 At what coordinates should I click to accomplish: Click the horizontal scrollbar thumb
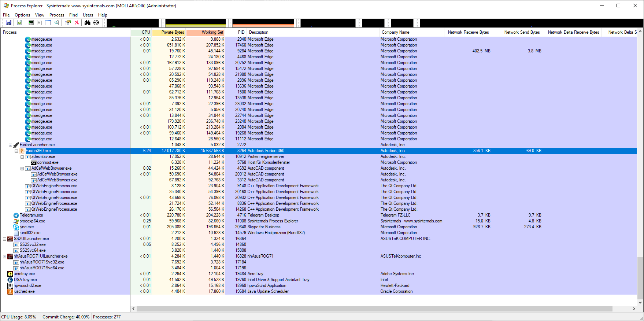point(374,309)
